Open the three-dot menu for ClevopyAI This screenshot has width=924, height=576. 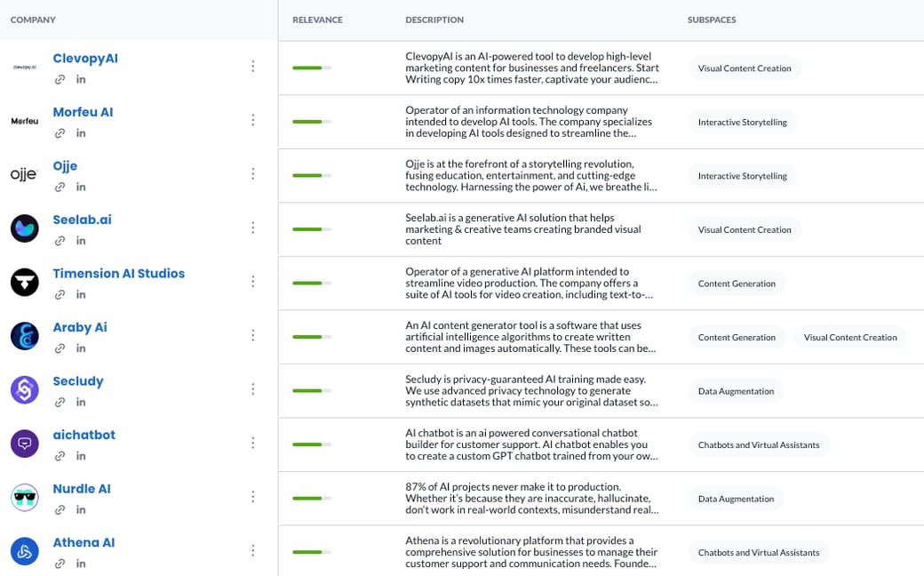click(x=253, y=67)
